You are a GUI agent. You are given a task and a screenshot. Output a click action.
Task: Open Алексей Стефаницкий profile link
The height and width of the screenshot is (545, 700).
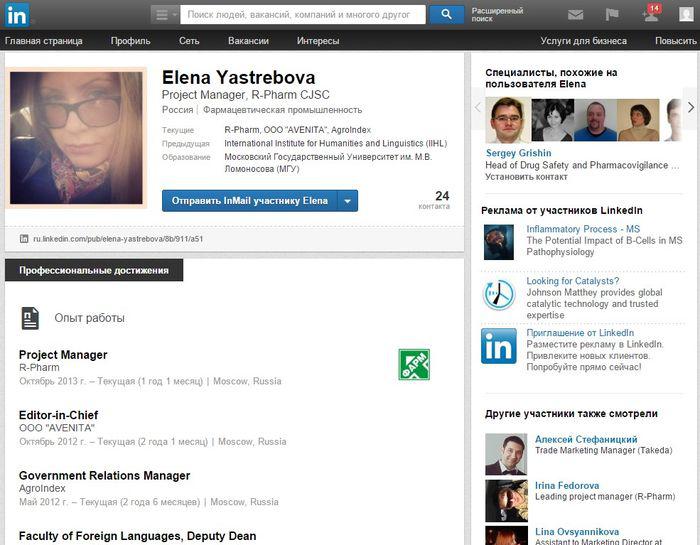586,439
